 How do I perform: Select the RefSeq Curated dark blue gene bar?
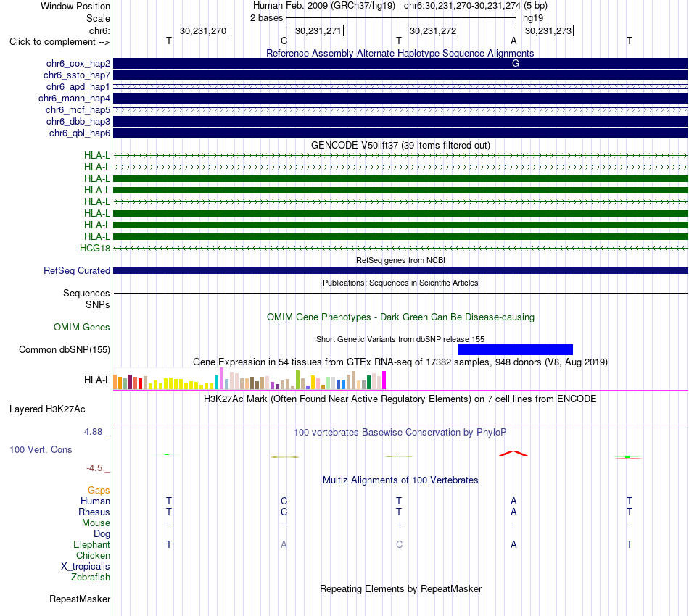400,271
